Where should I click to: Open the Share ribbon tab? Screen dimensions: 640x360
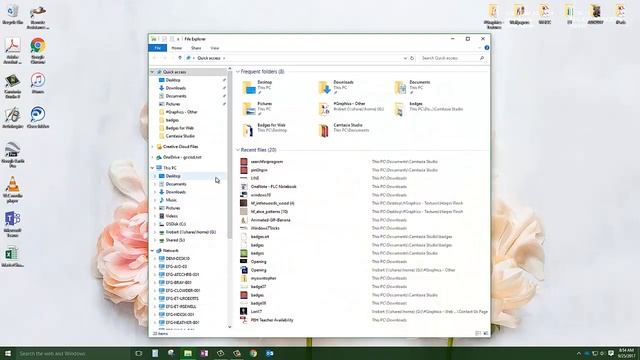[x=196, y=48]
